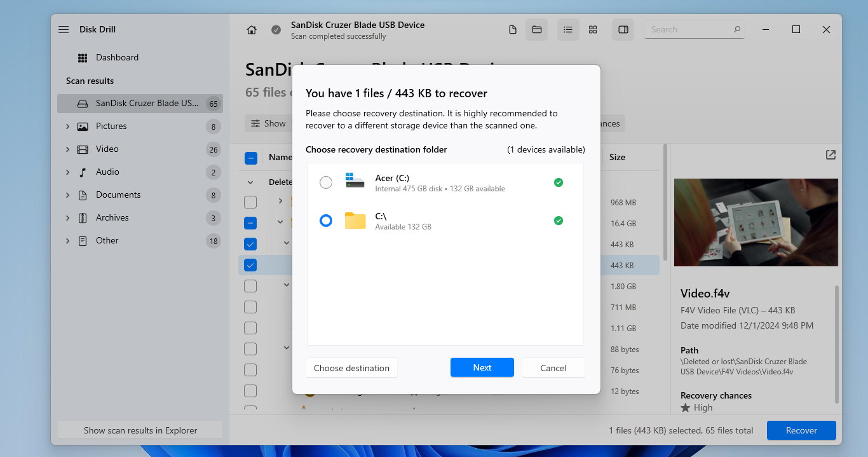Click the green check next to Acer (C:)
Screen dimensions: 868x457
558,182
